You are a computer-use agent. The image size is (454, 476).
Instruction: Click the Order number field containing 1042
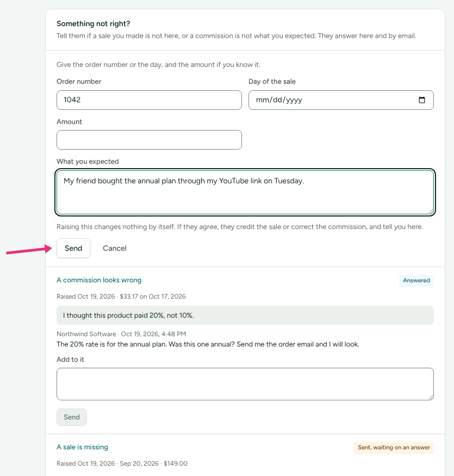[x=149, y=100]
